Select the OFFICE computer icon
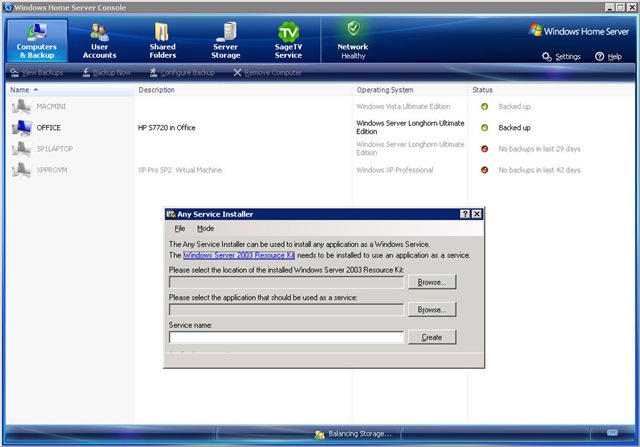Viewport: 640px width, 447px height. (21, 128)
